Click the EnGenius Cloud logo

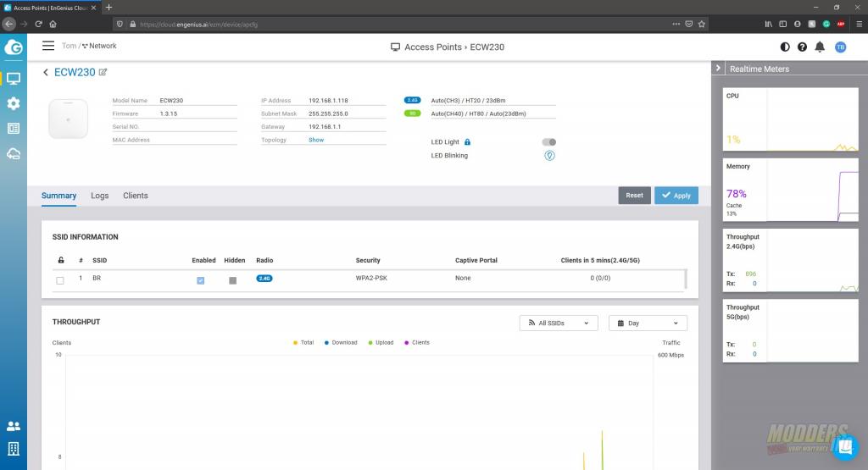[14, 47]
